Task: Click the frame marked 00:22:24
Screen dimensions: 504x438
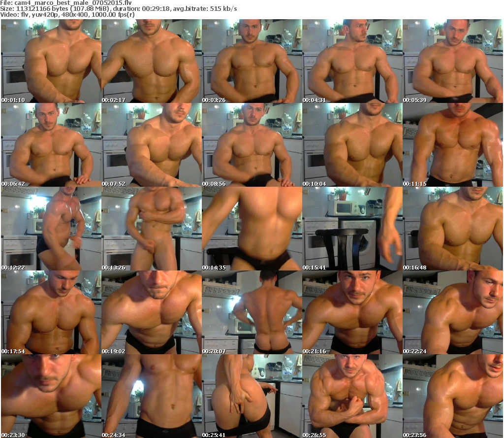Action: [453, 312]
